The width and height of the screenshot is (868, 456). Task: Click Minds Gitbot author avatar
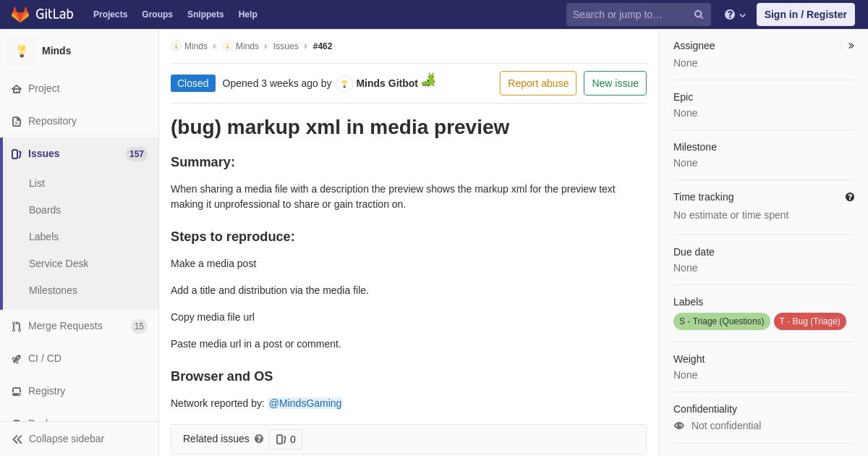[344, 84]
